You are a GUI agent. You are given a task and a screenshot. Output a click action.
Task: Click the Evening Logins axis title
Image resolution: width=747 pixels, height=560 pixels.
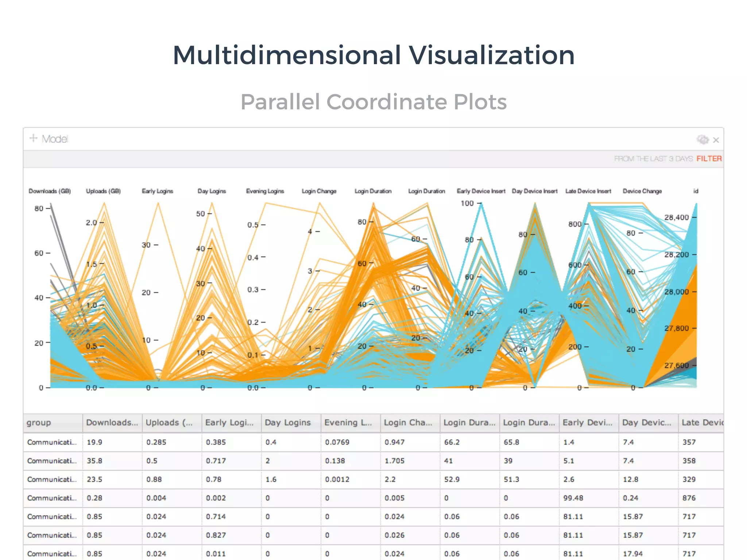[265, 191]
